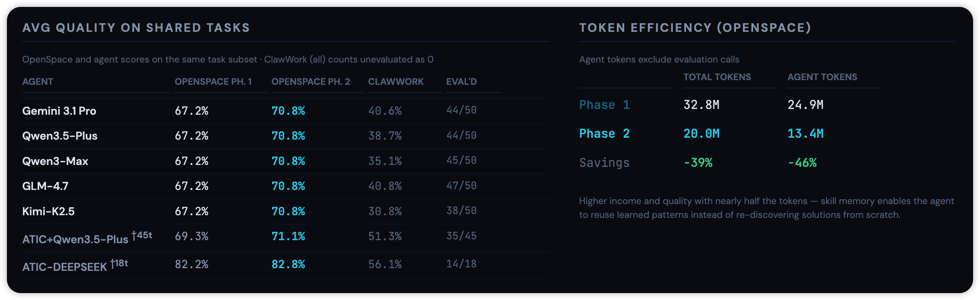Click the 20.0M total tokens value
This screenshot has height=300, width=980.
pyautogui.click(x=701, y=134)
